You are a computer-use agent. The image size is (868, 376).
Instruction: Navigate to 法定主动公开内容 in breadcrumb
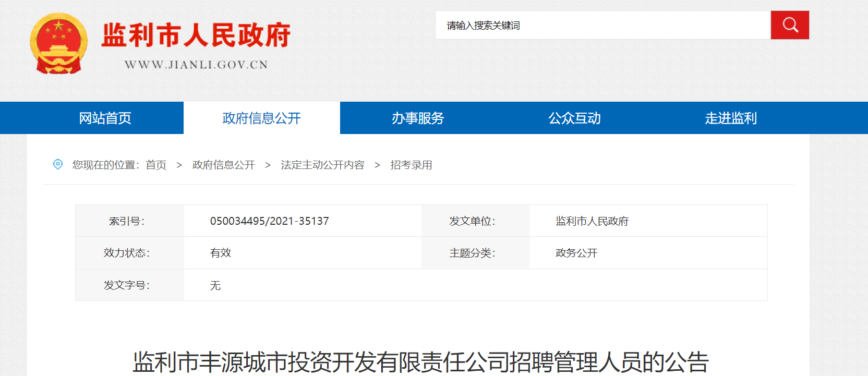coord(322,165)
